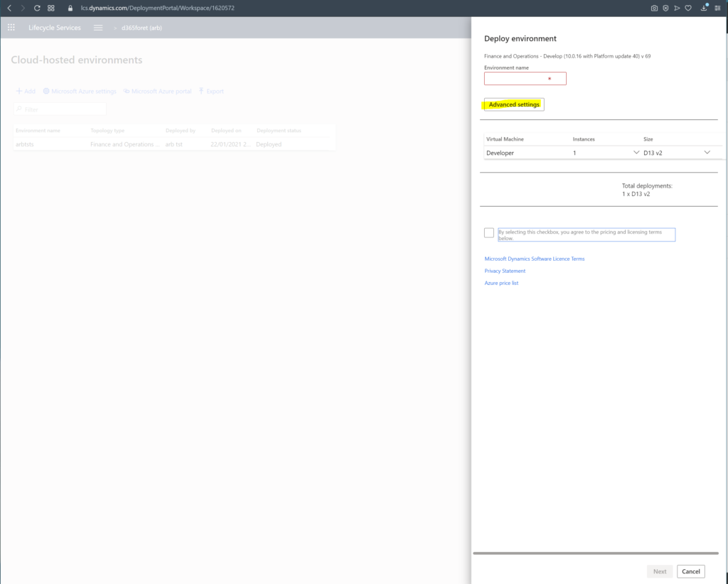Screen dimensions: 728x584
Task: Expand the Size dropdown showing D13 v2
Action: [x=707, y=153]
